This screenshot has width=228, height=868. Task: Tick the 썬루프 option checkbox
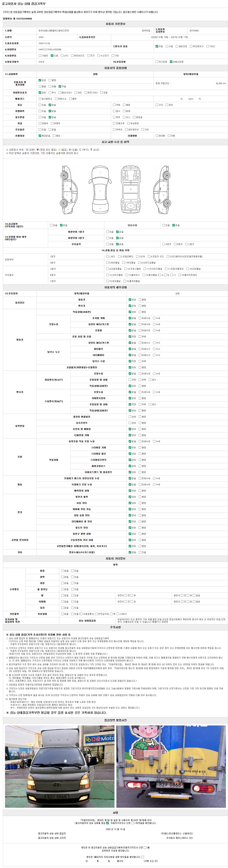point(114,129)
